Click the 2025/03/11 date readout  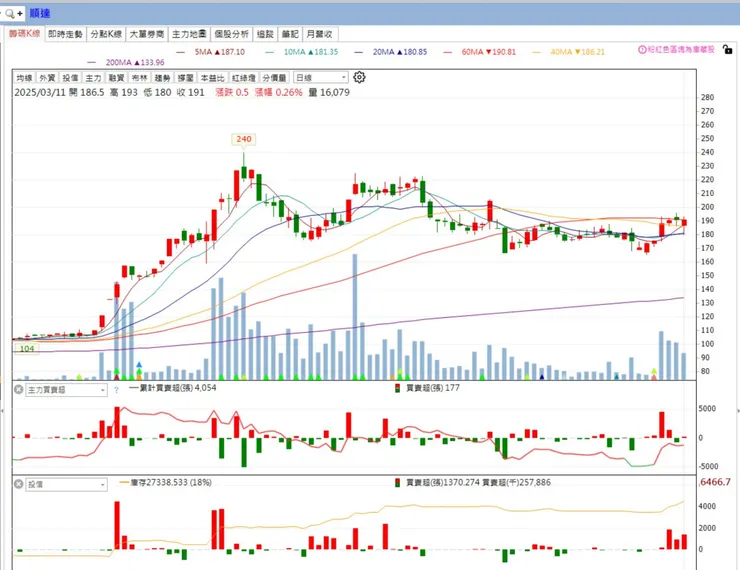[40, 92]
